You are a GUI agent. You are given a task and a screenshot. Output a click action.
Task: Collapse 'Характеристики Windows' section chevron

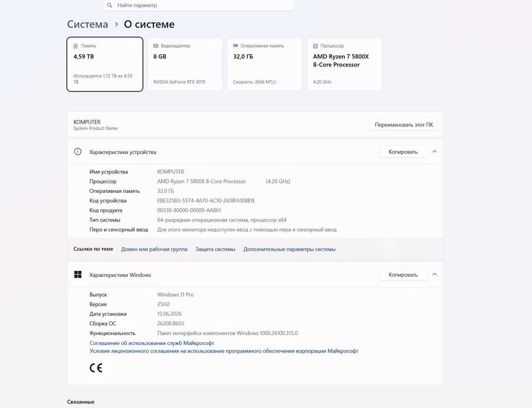pyautogui.click(x=435, y=275)
